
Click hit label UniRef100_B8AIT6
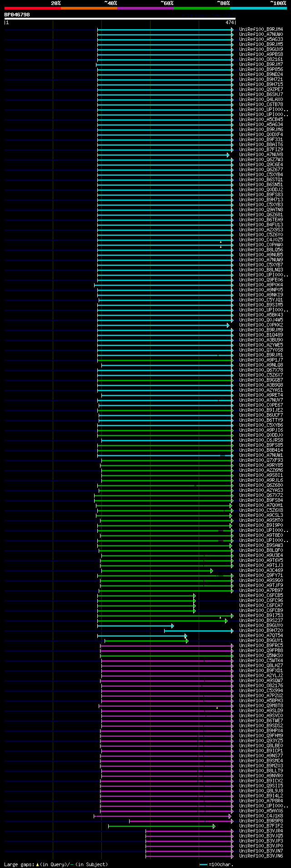[261, 145]
